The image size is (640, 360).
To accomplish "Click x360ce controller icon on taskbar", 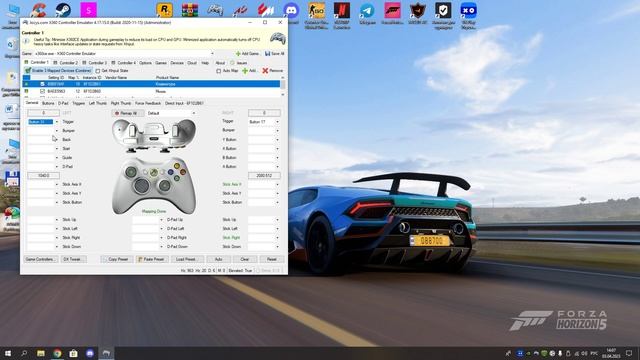I will [x=106, y=353].
